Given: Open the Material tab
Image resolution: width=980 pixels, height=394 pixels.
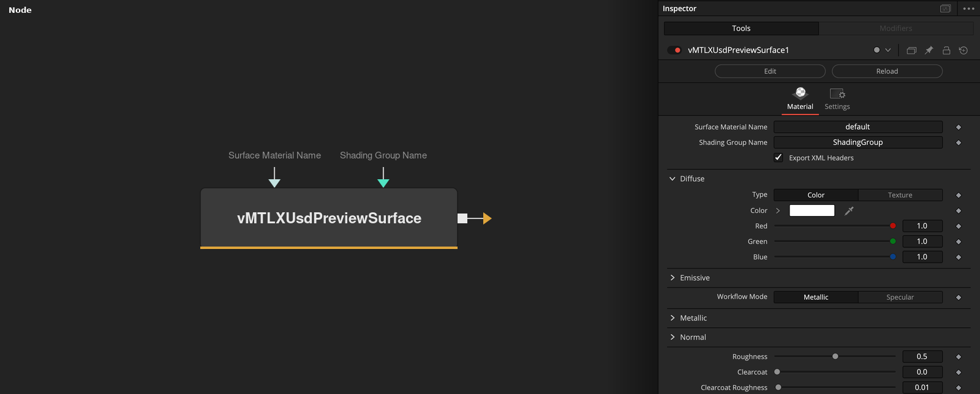Looking at the screenshot, I should (800, 99).
